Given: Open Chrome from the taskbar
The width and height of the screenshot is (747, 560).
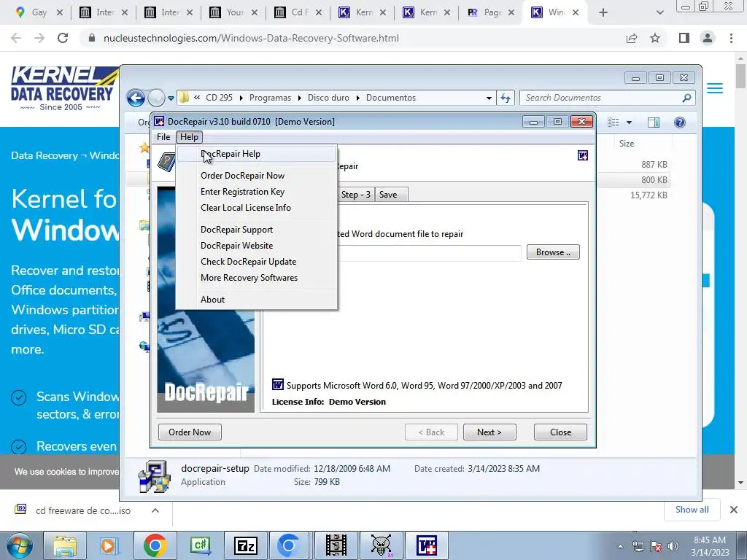Looking at the screenshot, I should 155,545.
